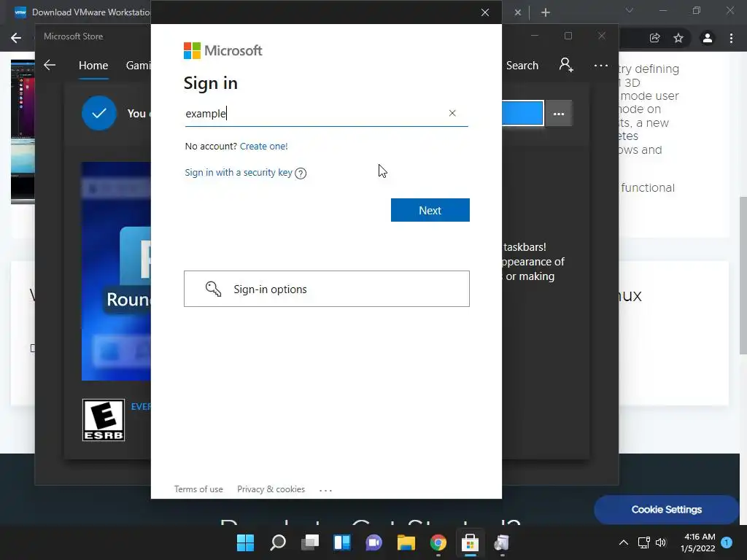Open Teams Chat from taskbar

pyautogui.click(x=374, y=542)
